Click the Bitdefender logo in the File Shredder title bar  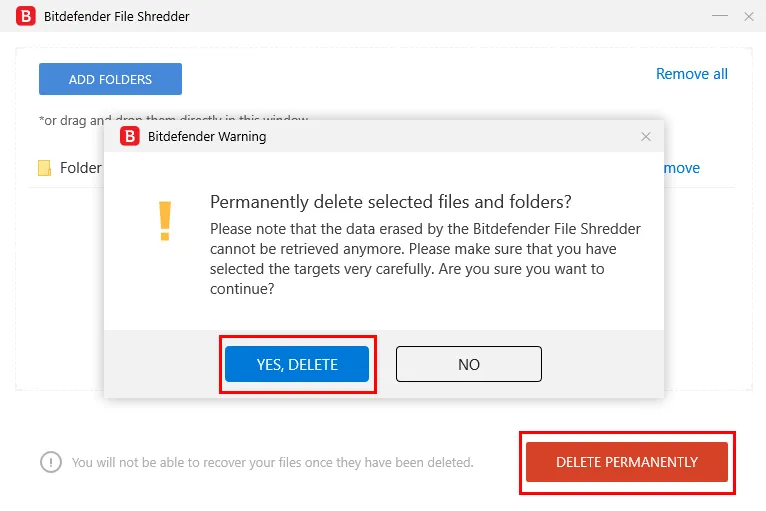(26, 16)
